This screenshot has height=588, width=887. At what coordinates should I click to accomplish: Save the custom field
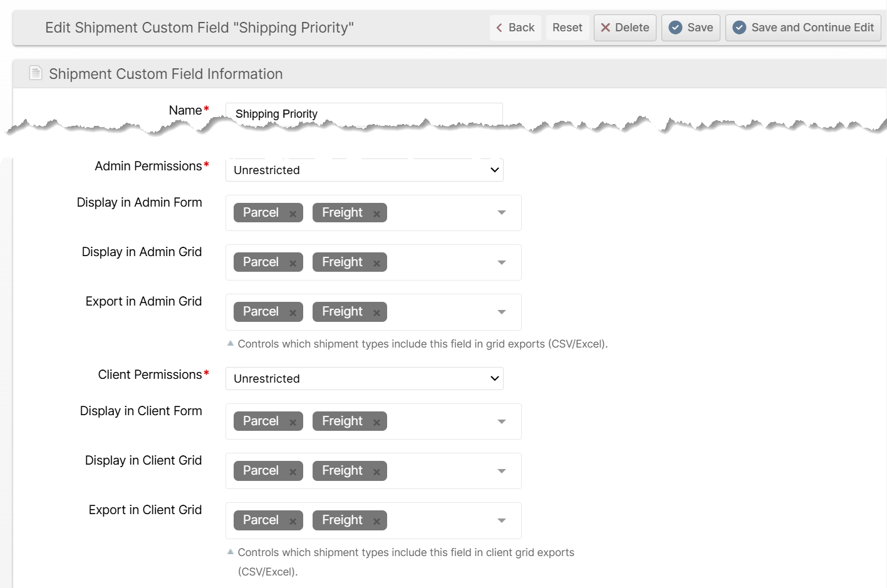click(690, 28)
